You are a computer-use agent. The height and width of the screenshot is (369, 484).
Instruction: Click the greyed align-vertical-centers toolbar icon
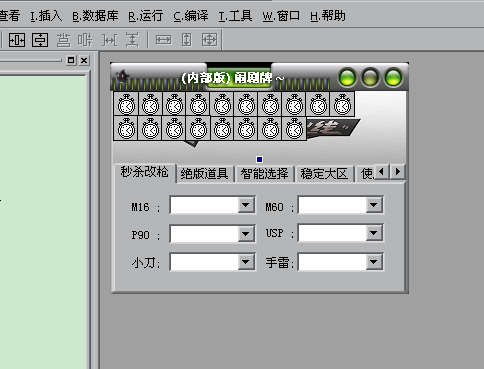pos(85,40)
